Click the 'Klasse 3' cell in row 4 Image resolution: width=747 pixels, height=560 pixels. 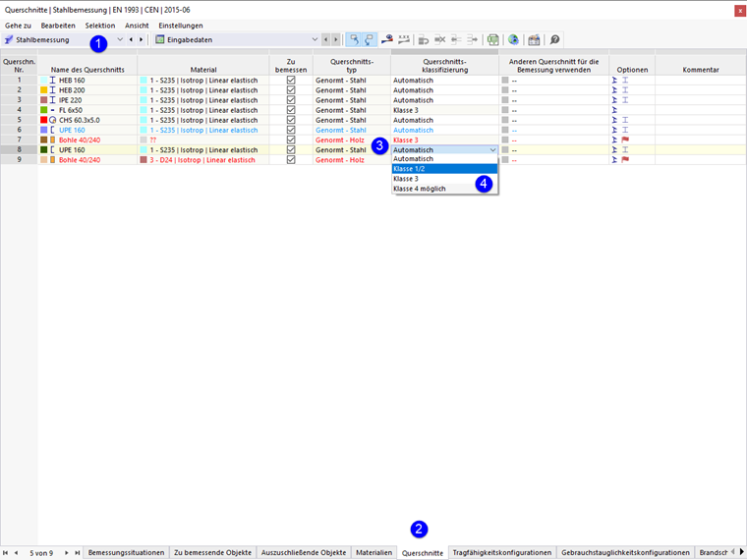[x=444, y=110]
